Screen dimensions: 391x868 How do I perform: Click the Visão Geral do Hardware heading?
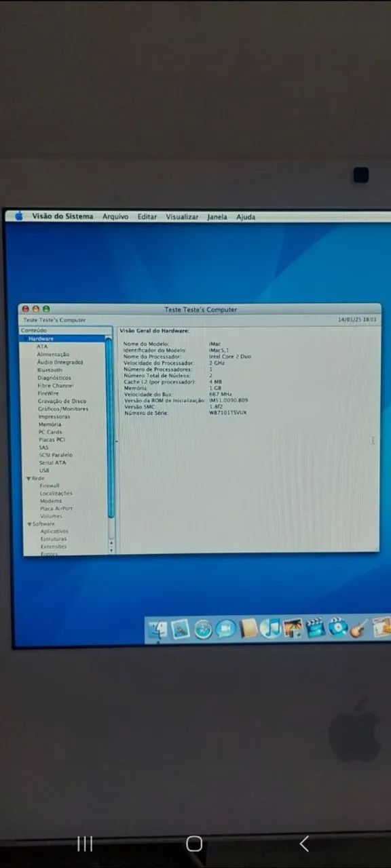(x=155, y=331)
